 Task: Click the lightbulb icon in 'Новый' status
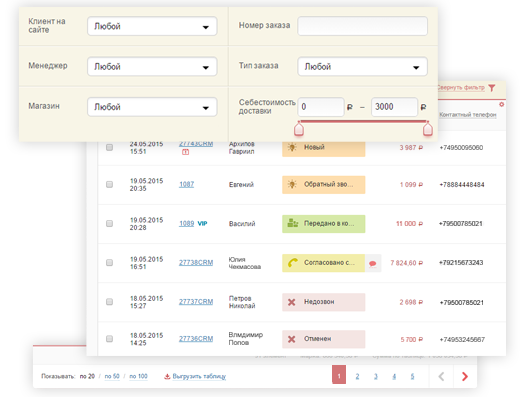point(292,147)
